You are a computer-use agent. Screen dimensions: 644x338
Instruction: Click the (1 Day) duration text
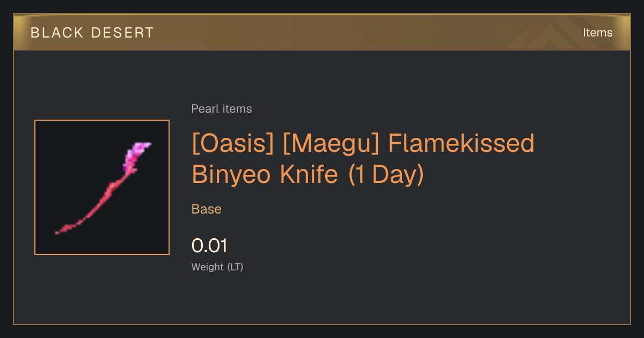(x=386, y=174)
